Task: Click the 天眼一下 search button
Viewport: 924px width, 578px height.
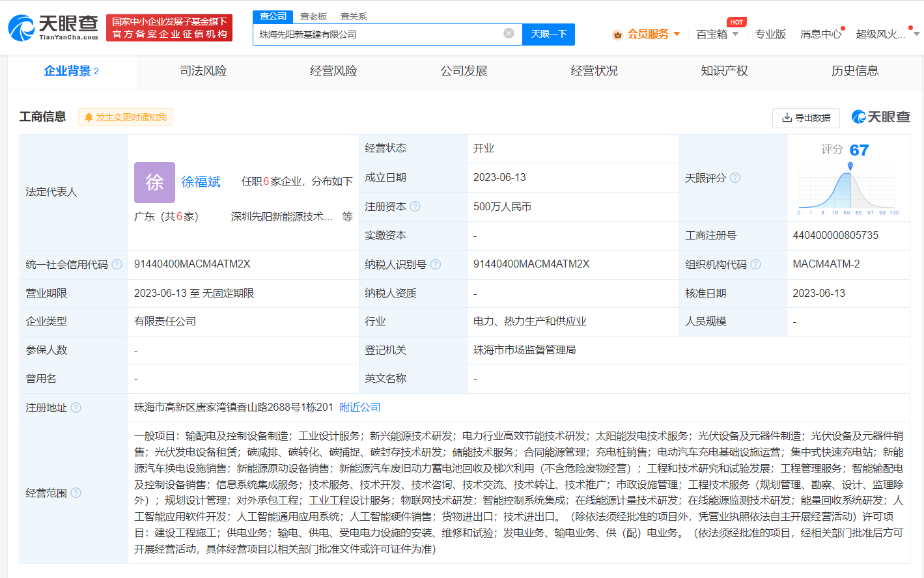Action: coord(549,34)
